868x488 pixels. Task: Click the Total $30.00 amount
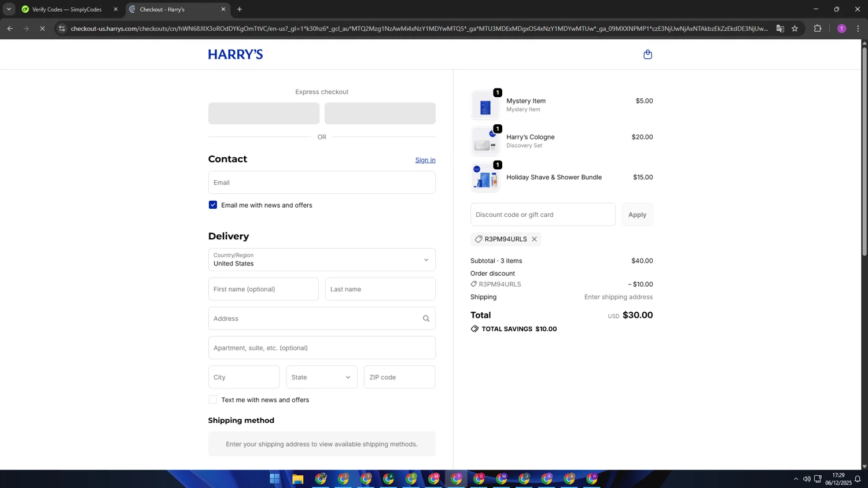tap(637, 315)
